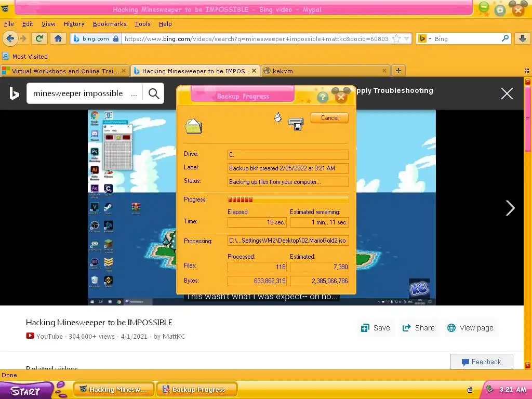Screen dimensions: 532x399
Task: Click the Share video button
Action: coord(418,328)
